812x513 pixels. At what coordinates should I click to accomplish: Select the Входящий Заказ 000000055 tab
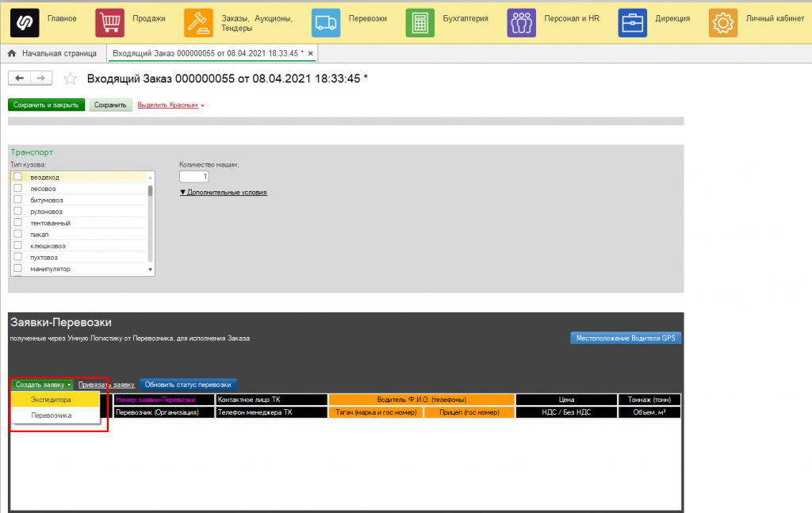[x=208, y=53]
